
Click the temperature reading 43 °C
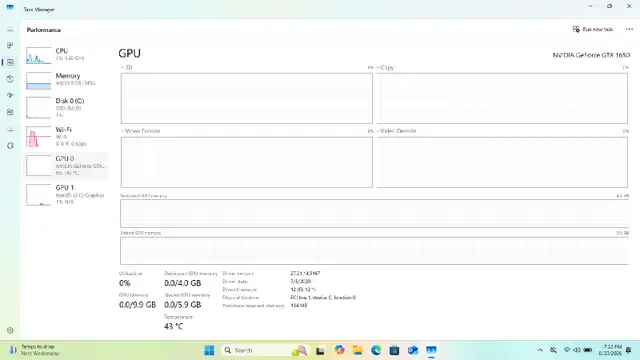pyautogui.click(x=173, y=327)
